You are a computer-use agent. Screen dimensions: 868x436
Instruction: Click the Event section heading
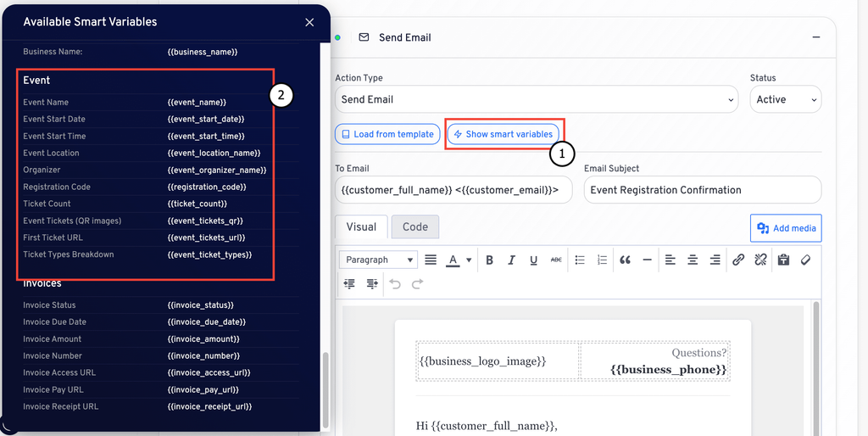(36, 81)
